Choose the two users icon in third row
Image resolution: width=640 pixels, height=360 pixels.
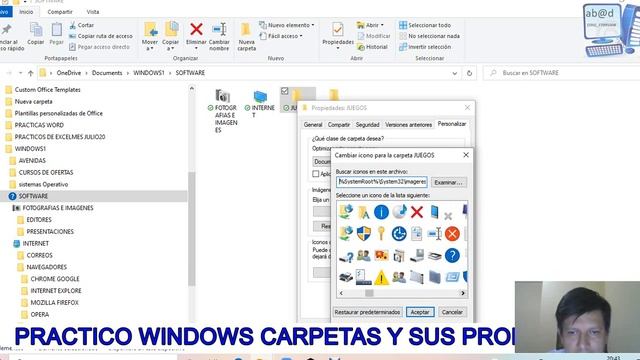pos(363,256)
